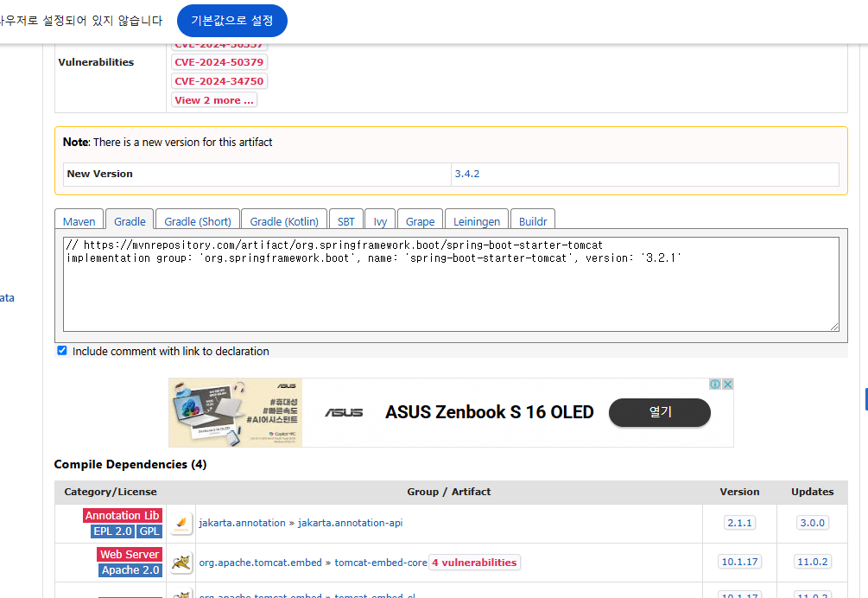
Task: Click the 4 vulnerabilities badge
Action: 474,563
